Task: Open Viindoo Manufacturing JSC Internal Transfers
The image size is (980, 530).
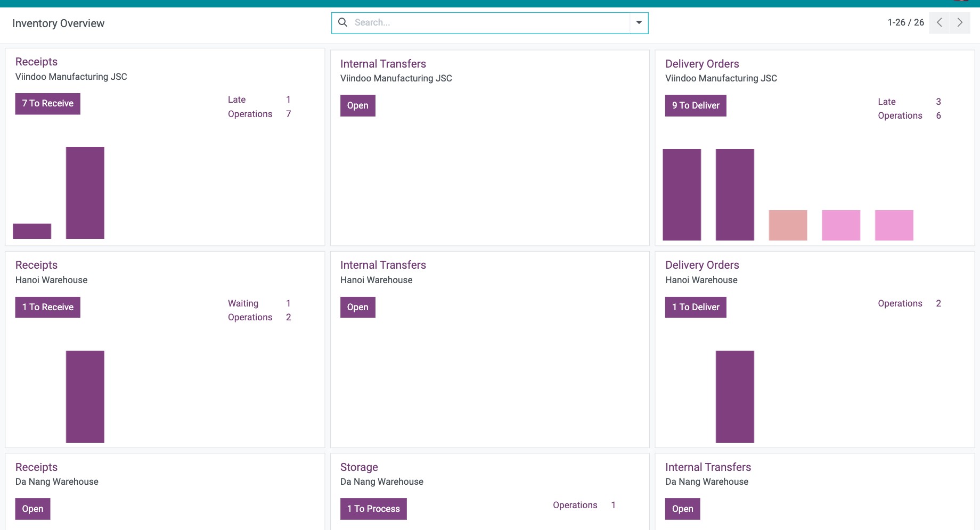Action: tap(358, 105)
